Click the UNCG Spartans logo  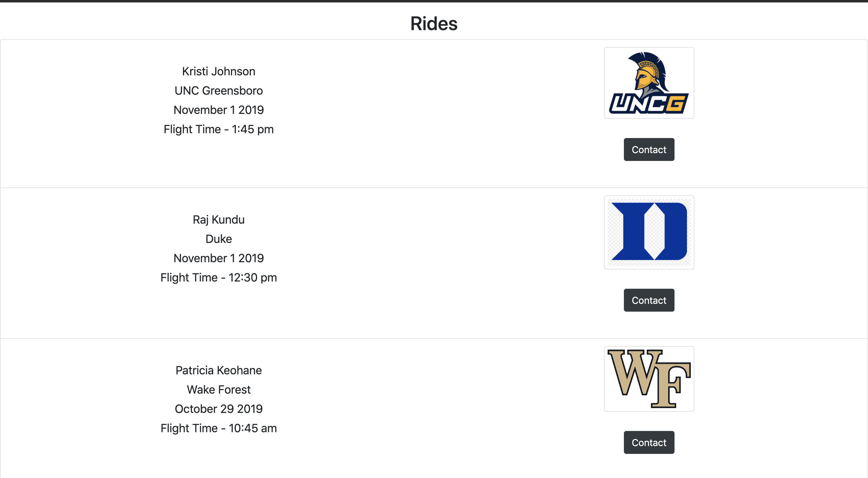[x=649, y=83]
